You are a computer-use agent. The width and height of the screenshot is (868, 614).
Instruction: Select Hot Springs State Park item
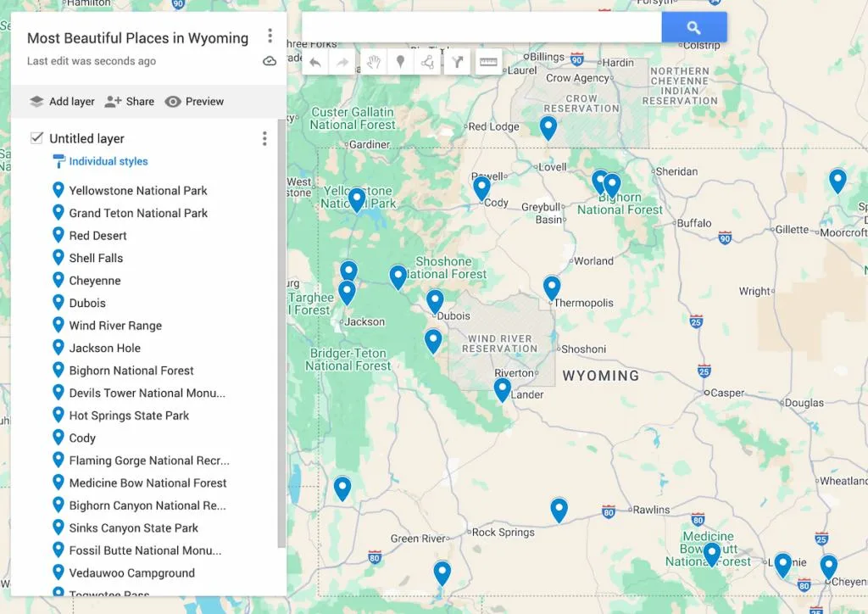[129, 416]
